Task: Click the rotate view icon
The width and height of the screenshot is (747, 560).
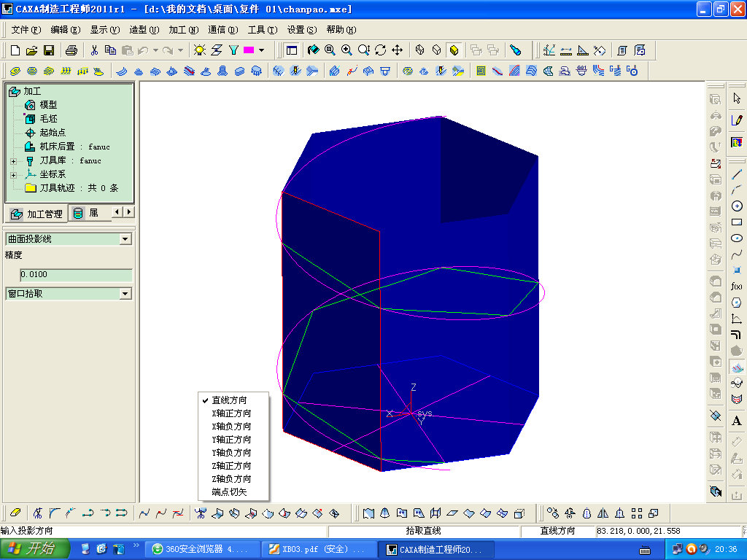Action: point(380,50)
